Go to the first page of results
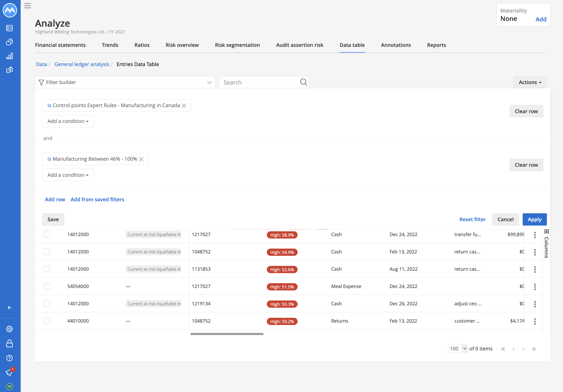The width and height of the screenshot is (563, 392). 503,349
